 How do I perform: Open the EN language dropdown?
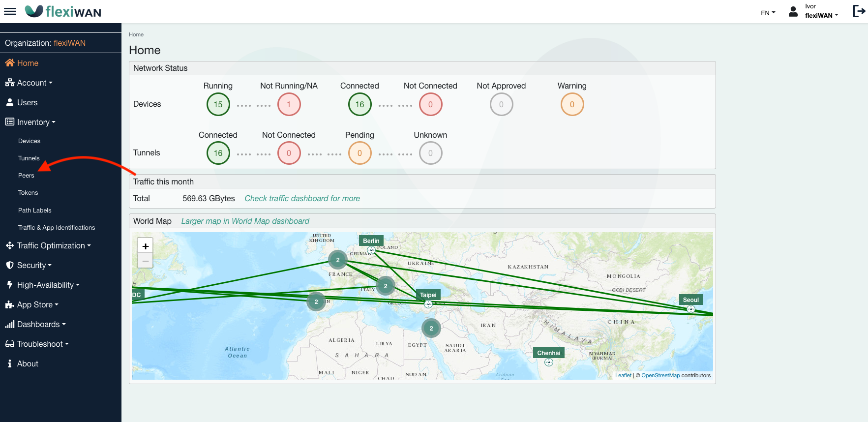768,13
